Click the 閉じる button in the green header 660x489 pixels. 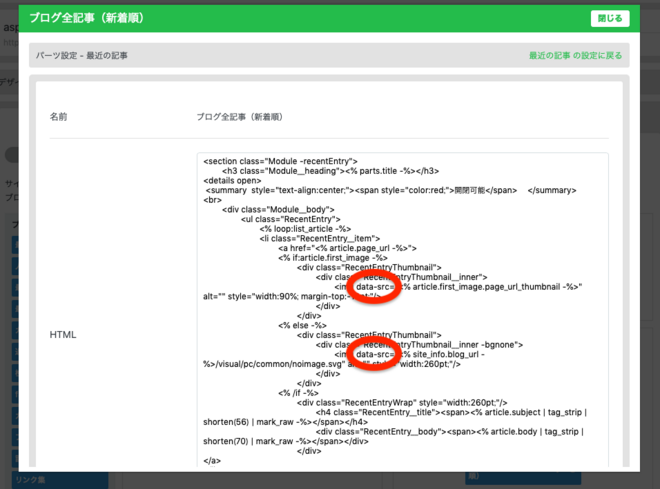(x=609, y=18)
